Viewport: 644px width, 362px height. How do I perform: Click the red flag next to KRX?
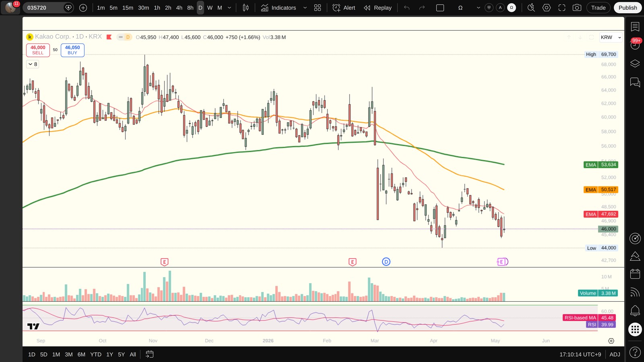click(109, 37)
